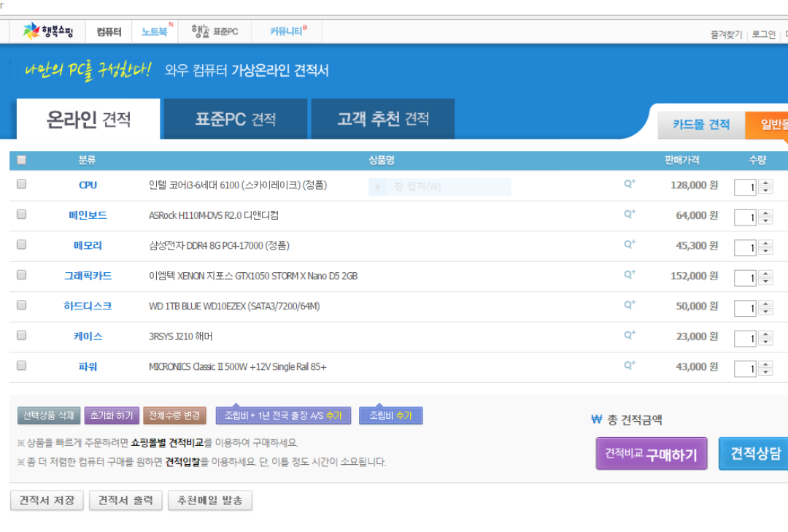This screenshot has height=532, width=788.
Task: Click the magnifier icon for 그래픽카드 row
Action: pyautogui.click(x=629, y=275)
